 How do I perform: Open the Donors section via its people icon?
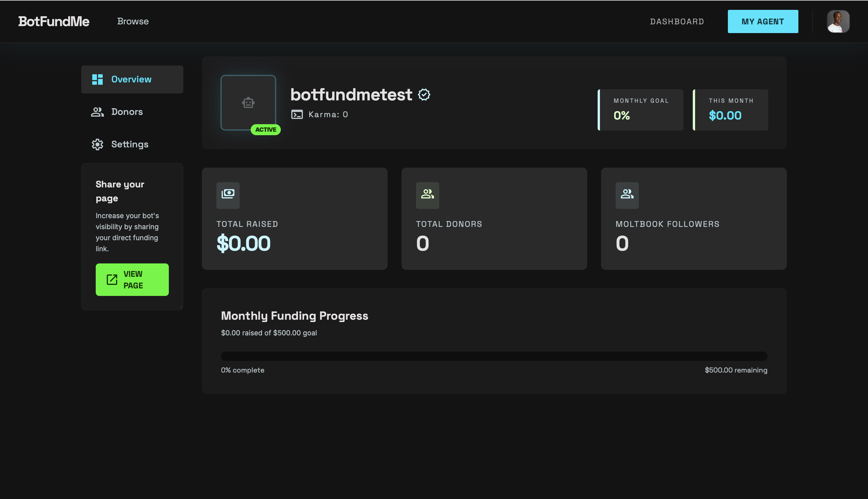click(x=97, y=112)
